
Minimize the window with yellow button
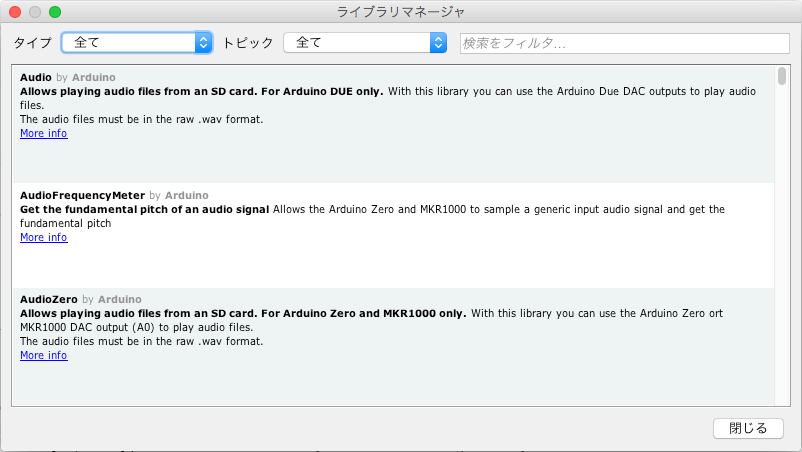[34, 11]
